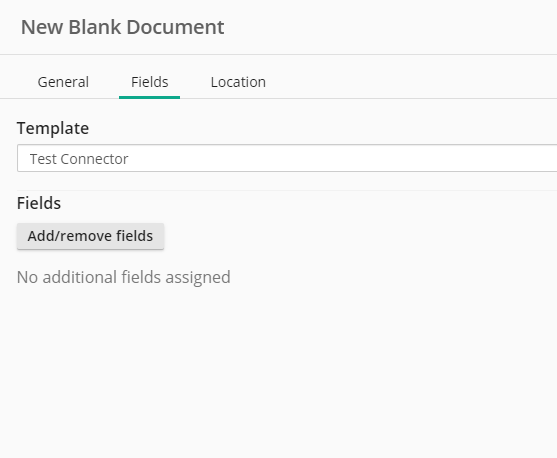557x458 pixels.
Task: Click the Test Connector text in the Template box
Action: pos(79,159)
